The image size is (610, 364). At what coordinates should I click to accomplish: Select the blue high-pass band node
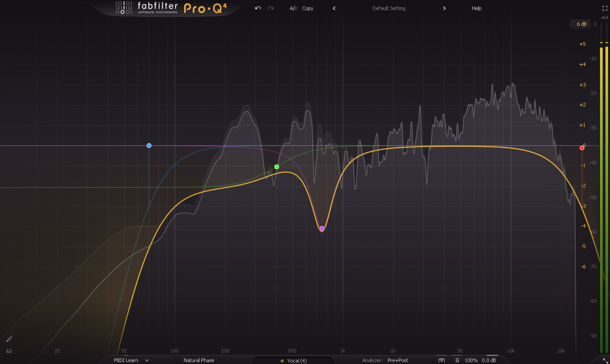pos(149,145)
